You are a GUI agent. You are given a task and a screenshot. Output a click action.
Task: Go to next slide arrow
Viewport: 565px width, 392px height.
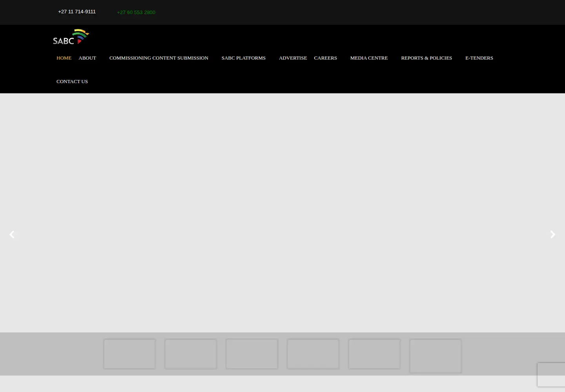[553, 234]
